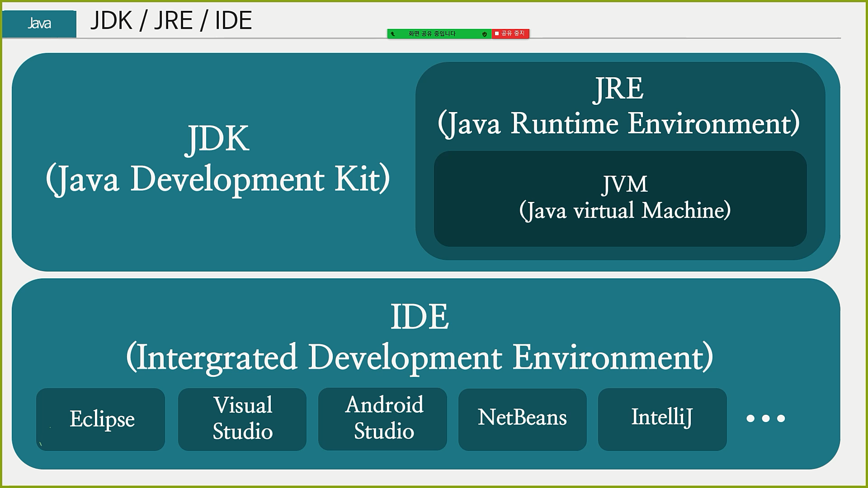The height and width of the screenshot is (488, 868).
Task: Click the arrow icon in green sharing bar
Action: pyautogui.click(x=392, y=34)
